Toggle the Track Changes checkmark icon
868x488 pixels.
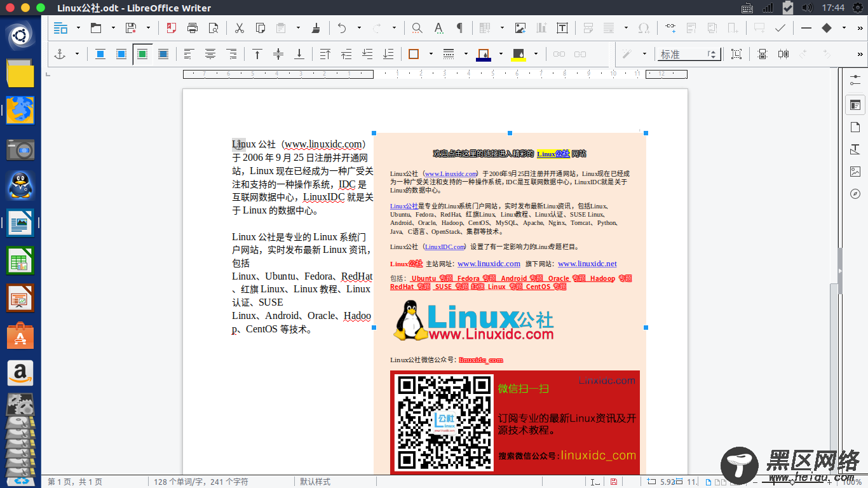point(780,28)
